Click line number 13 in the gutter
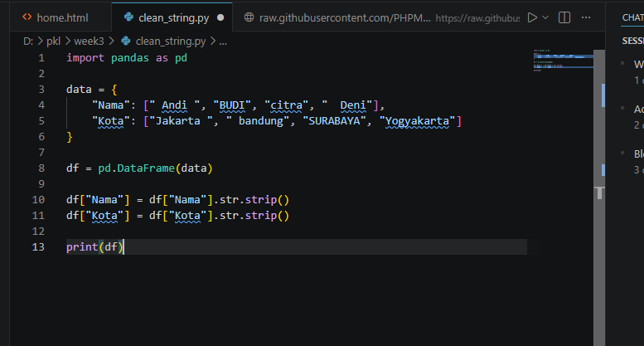The image size is (644, 346). pyautogui.click(x=38, y=247)
